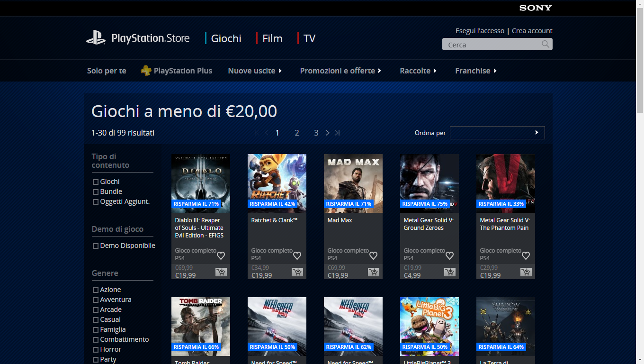Click the Crea account link

(x=532, y=31)
